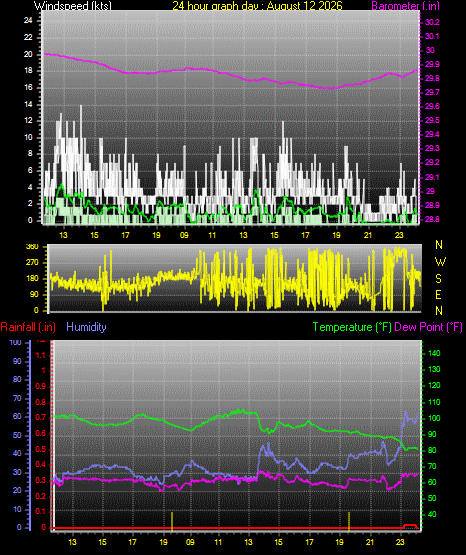Click the Windspeed (kts) axis title
466x555 pixels.
[x=73, y=5]
